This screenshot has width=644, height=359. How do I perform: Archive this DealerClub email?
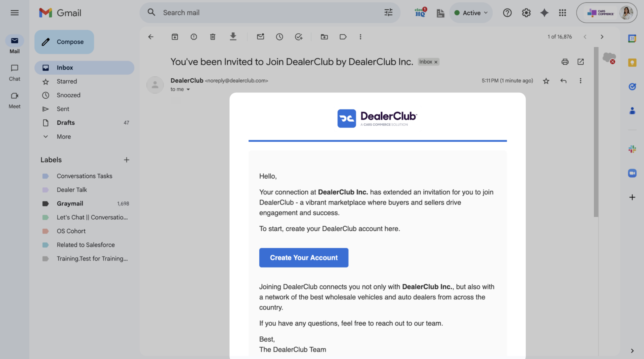[175, 37]
